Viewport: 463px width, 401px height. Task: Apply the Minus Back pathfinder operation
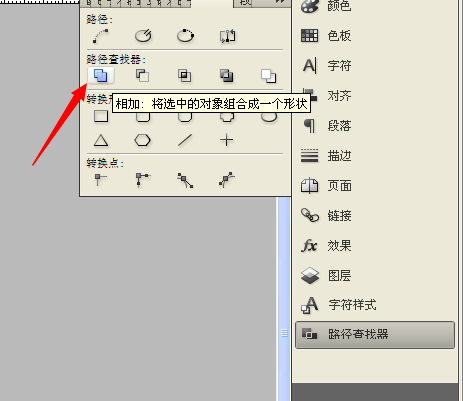269,75
